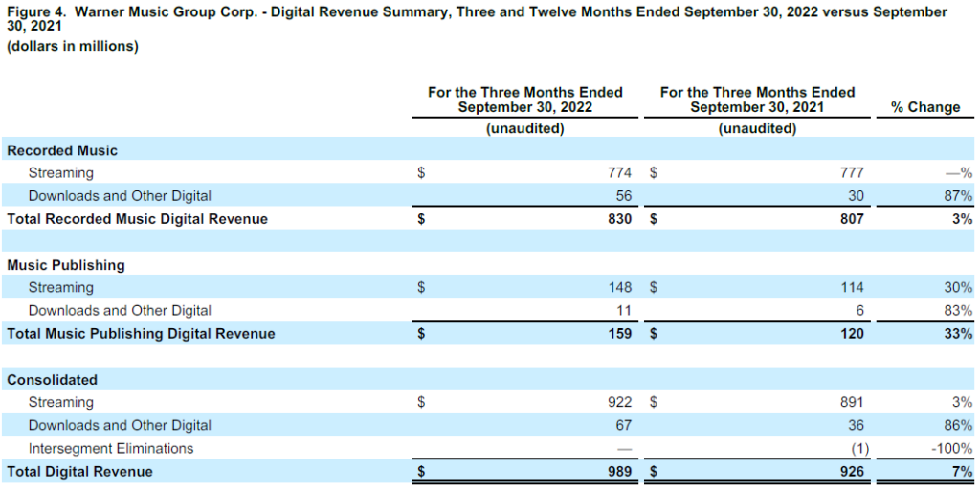980x493 pixels.
Task: Select the Figure 4 table title text
Action: tap(477, 19)
